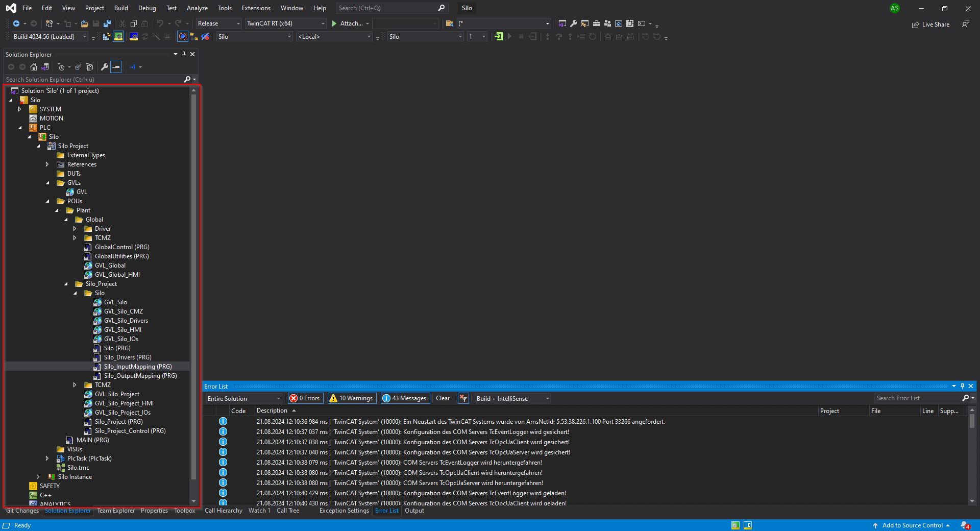Switch to the Output tab
The image size is (980, 531).
coord(414,511)
